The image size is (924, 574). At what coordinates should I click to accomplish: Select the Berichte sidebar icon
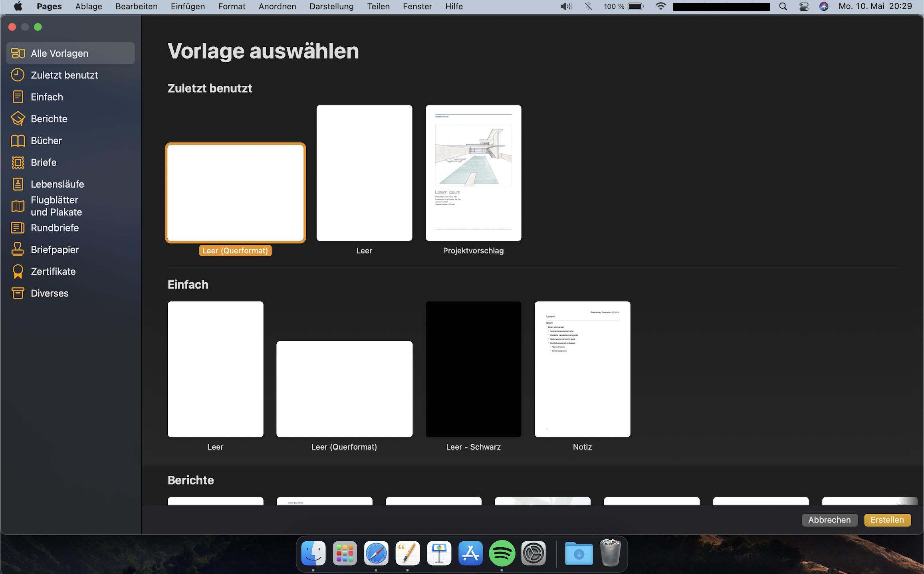click(x=18, y=119)
